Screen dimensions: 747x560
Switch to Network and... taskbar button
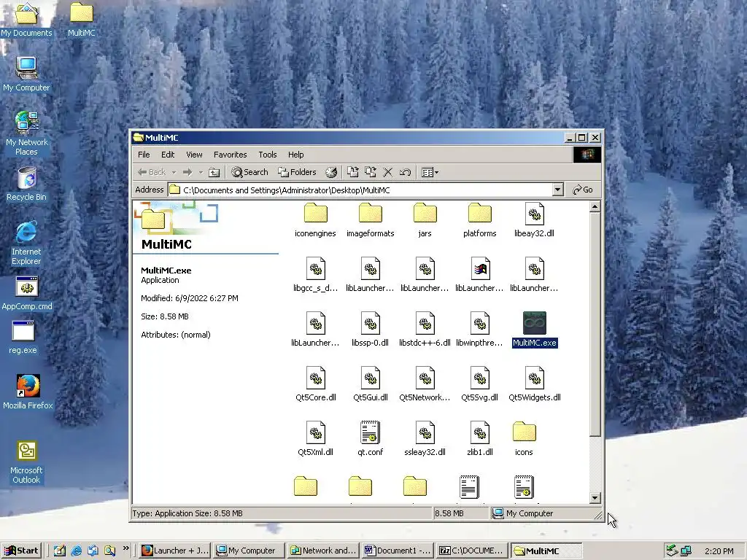(x=323, y=551)
